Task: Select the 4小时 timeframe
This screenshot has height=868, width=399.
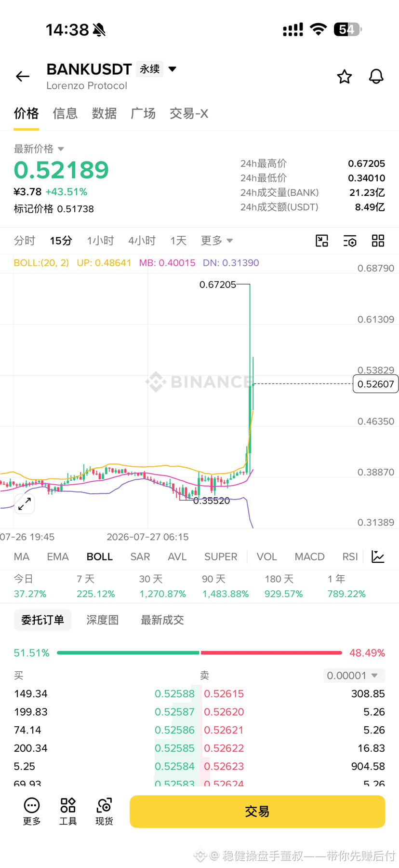Action: (142, 241)
